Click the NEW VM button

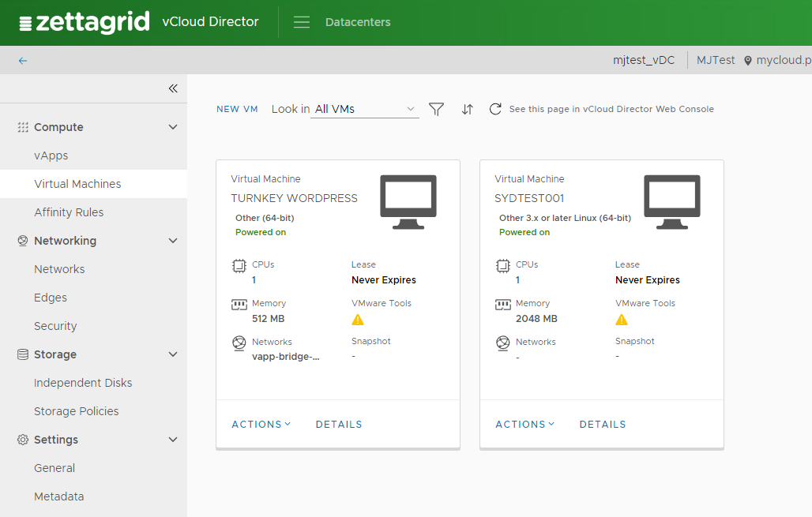pyautogui.click(x=237, y=109)
